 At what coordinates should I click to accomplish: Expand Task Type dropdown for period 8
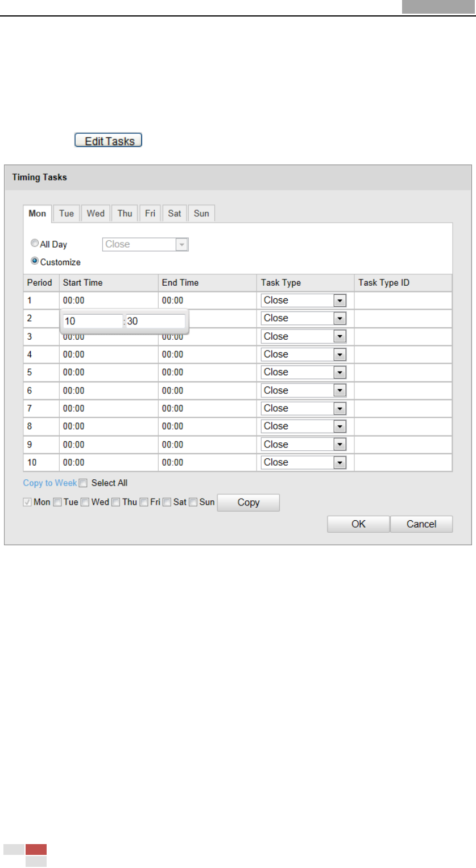(x=304, y=426)
